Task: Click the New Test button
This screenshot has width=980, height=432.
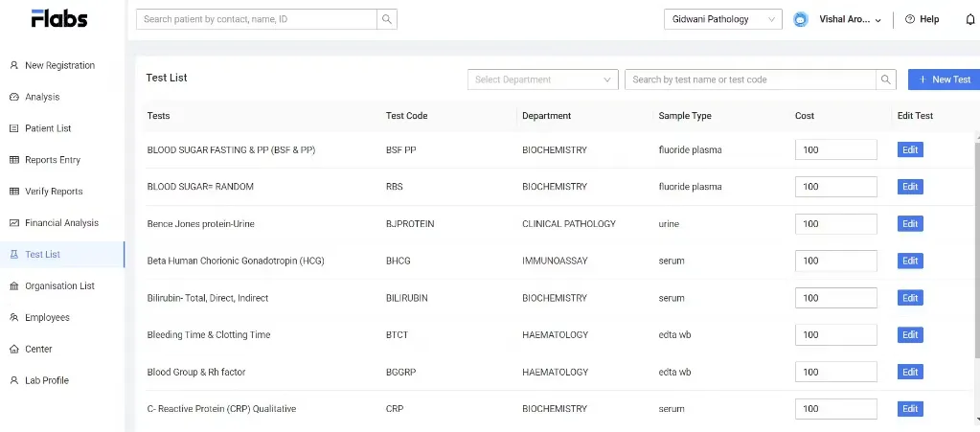Action: click(x=944, y=80)
